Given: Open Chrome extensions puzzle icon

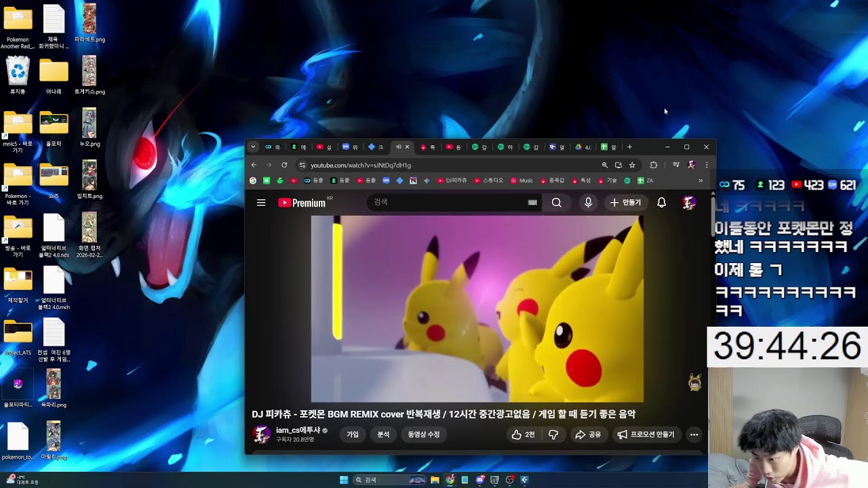Looking at the screenshot, I should coord(654,165).
